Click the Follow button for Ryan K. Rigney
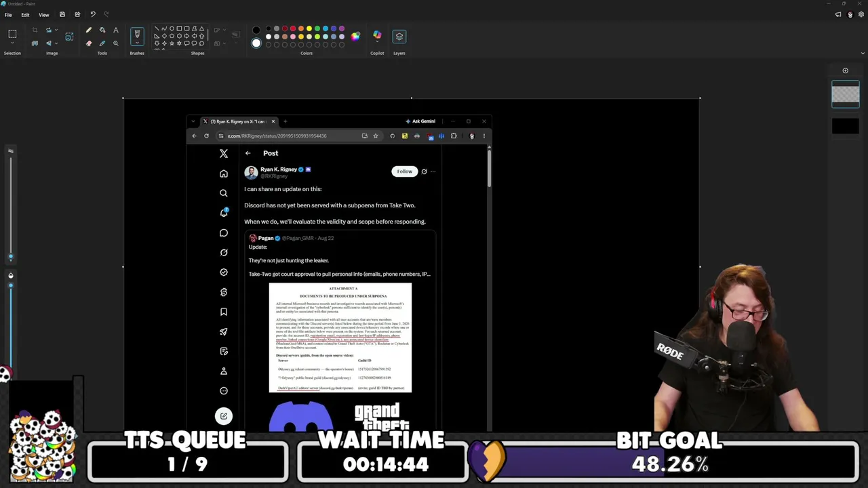868x488 pixels. coord(404,171)
